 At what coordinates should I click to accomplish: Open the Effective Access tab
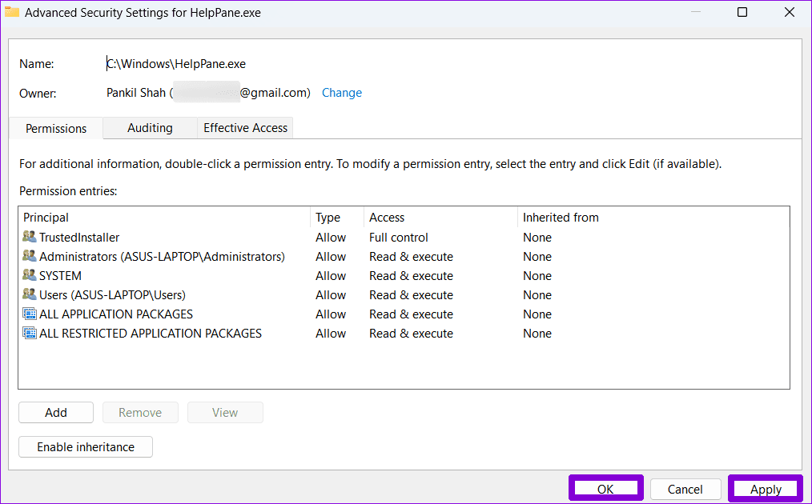pos(246,128)
